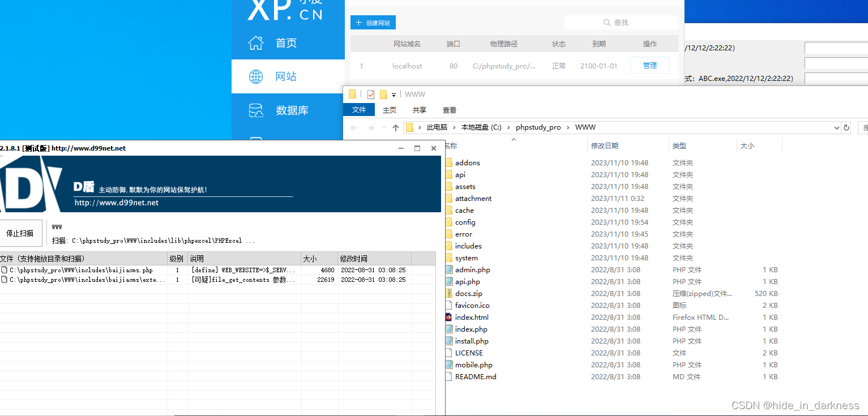Image resolution: width=868 pixels, height=416 pixels.
Task: Click the Explorer refresh button
Action: click(x=846, y=128)
